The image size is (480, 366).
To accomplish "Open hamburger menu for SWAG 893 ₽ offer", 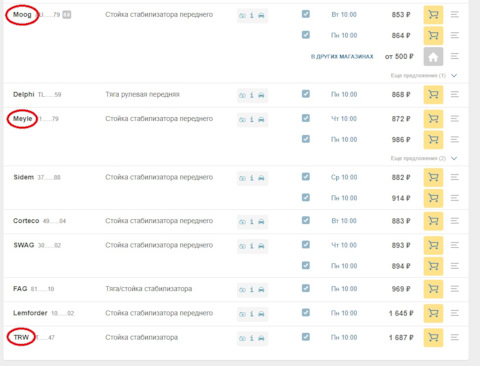I will (455, 245).
